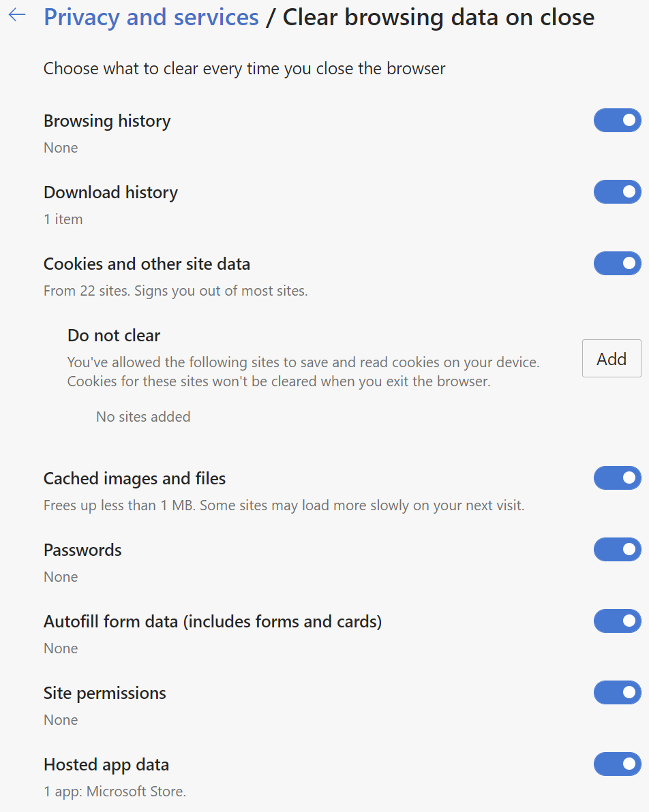The image size is (649, 812).
Task: Click the No sites added text
Action: coord(143,417)
